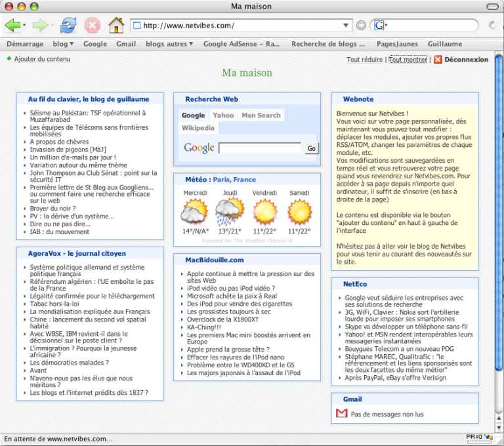The width and height of the screenshot is (504, 446).
Task: Switch to the Msn Search tab
Action: 261,115
